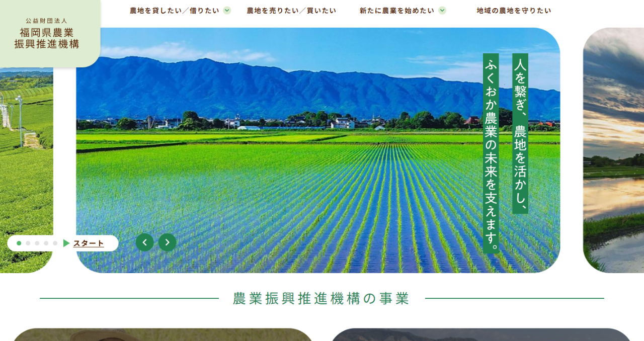Open the 地域の農地を守りたい menu
This screenshot has width=644, height=341.
coord(514,11)
